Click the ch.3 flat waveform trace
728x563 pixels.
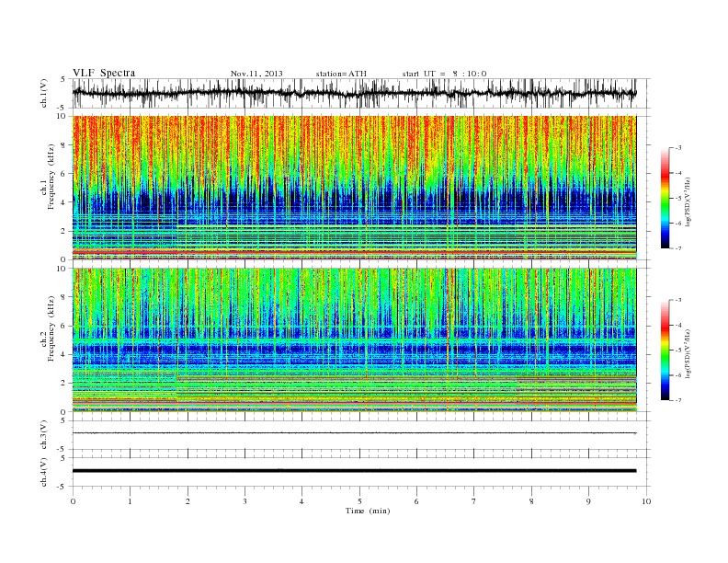pyautogui.click(x=354, y=433)
